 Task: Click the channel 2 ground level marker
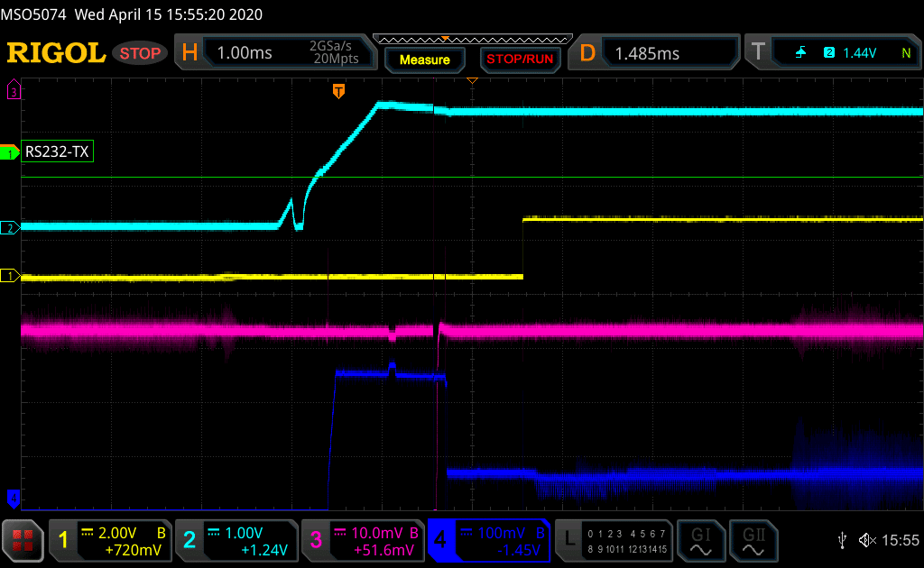[11, 228]
